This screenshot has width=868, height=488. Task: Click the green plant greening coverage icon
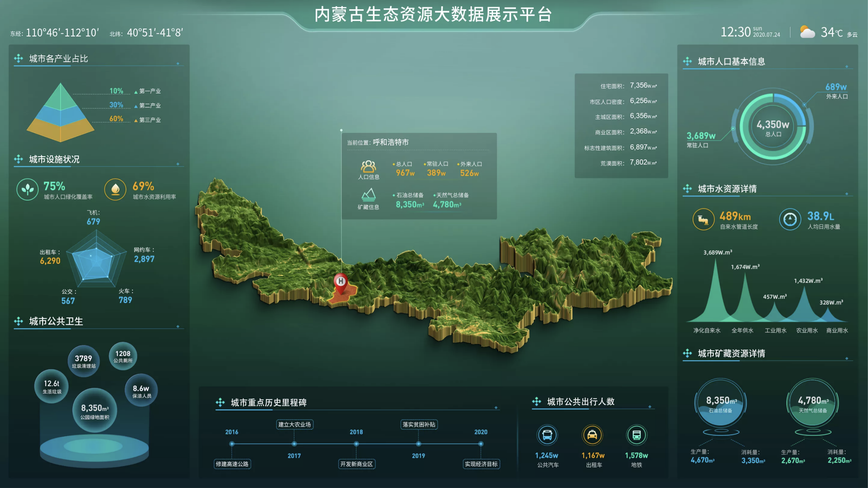click(x=27, y=189)
